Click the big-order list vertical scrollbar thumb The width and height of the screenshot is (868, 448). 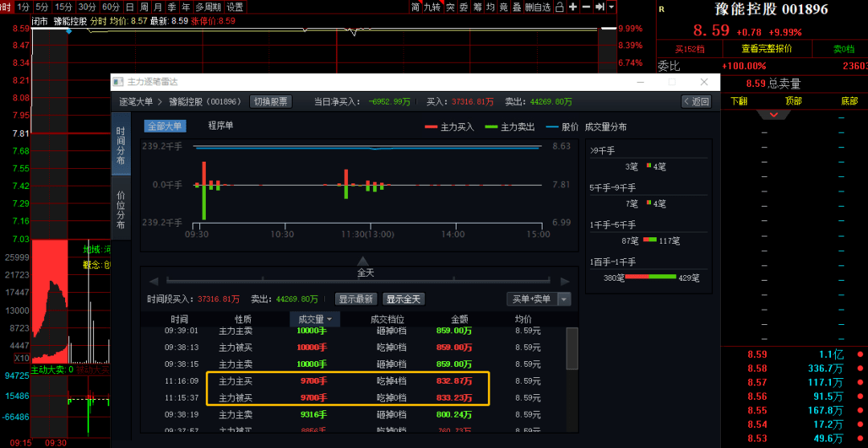572,347
